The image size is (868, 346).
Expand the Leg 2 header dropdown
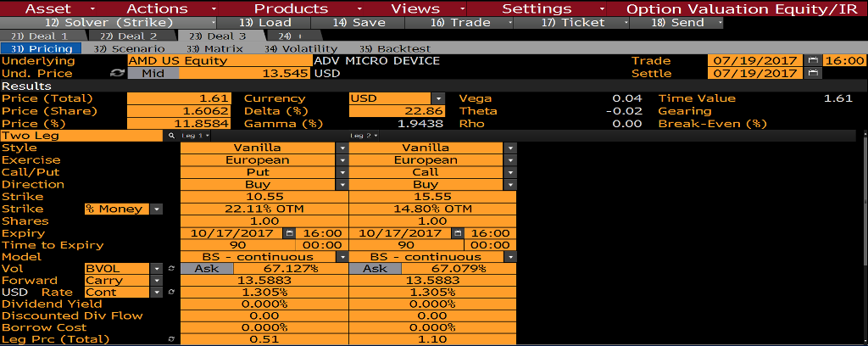(376, 136)
